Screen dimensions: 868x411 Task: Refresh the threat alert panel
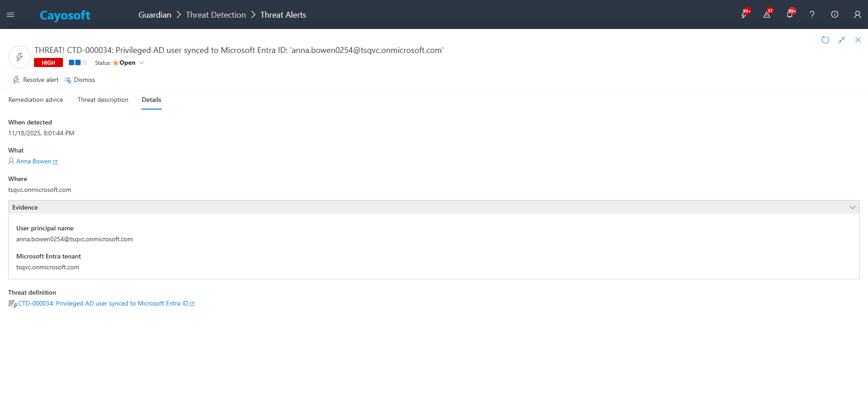coord(825,40)
